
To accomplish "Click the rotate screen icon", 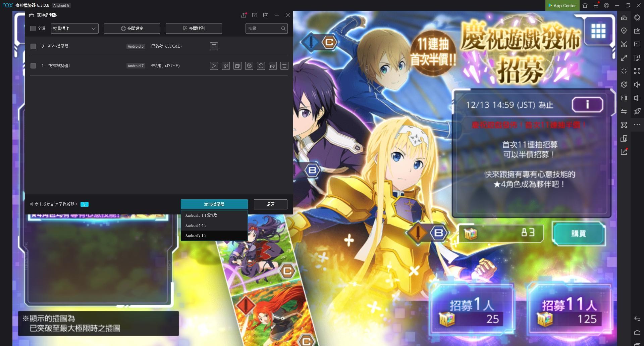I will click(x=637, y=17).
